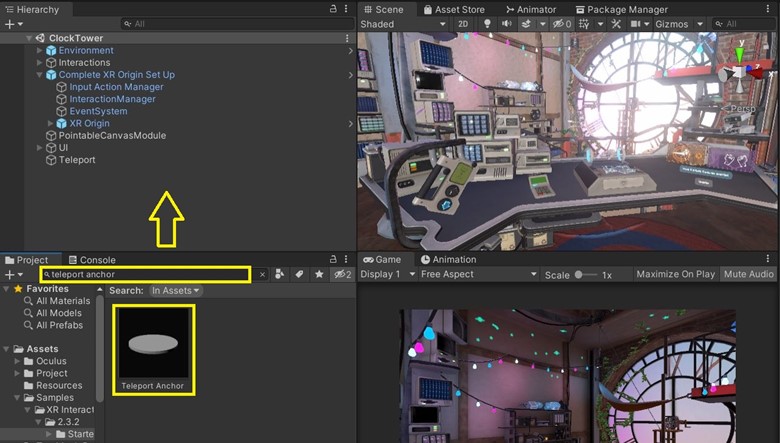This screenshot has width=780, height=443.
Task: Open the grid axis dropdown arrow
Action: pyautogui.click(x=600, y=24)
